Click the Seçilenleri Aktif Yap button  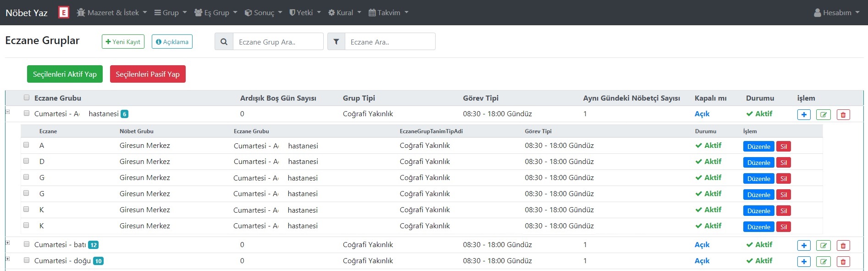tap(65, 74)
